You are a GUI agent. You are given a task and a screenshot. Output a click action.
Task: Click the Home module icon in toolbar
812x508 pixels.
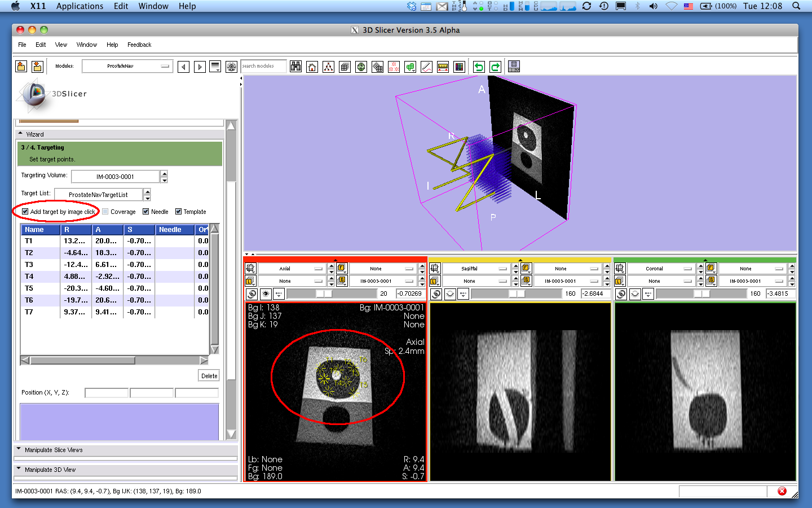pos(312,67)
